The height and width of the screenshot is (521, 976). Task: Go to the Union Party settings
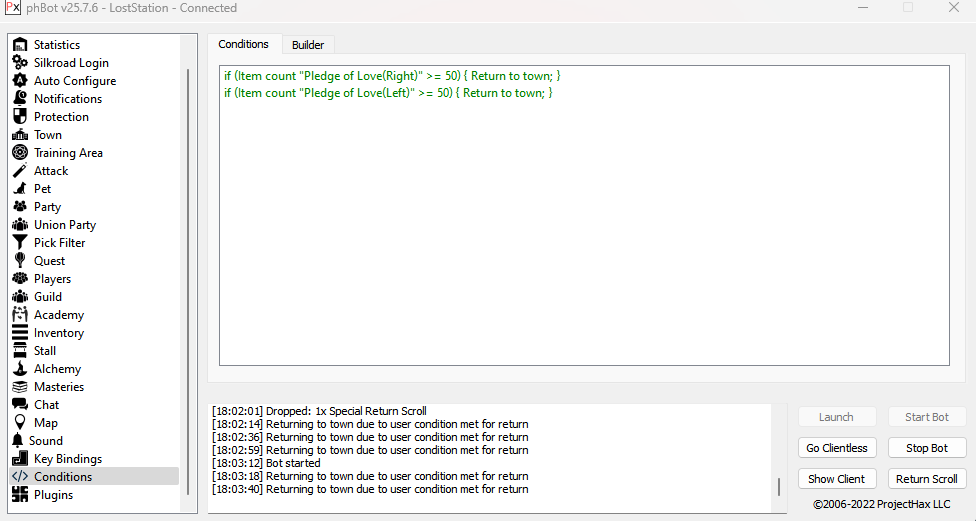[64, 225]
